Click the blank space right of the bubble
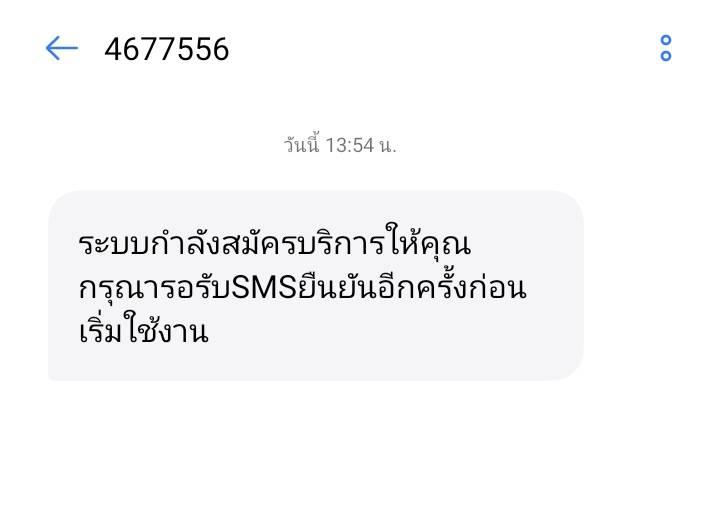This screenshot has height=528, width=720. (x=652, y=285)
